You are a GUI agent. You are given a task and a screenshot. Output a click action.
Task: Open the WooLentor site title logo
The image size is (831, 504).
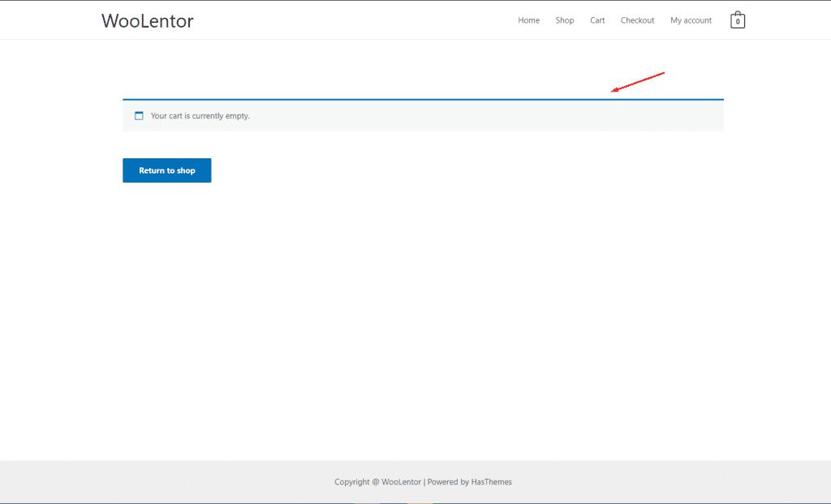pyautogui.click(x=147, y=21)
